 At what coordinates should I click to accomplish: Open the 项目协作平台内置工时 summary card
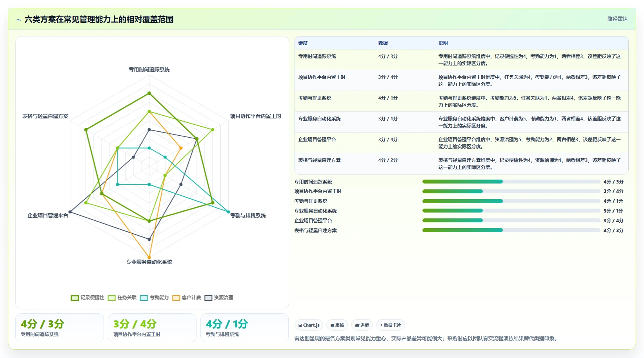pos(152,328)
